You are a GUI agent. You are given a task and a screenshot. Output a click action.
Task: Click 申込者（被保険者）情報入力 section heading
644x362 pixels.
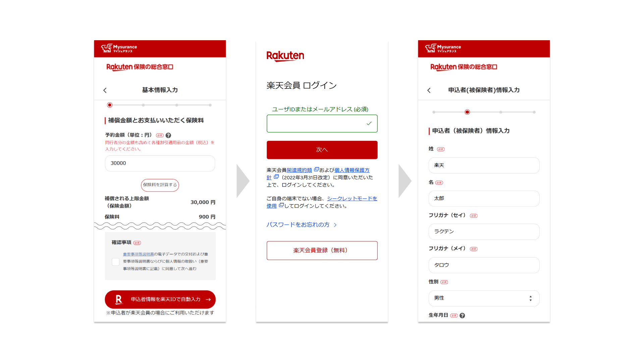pos(471,131)
